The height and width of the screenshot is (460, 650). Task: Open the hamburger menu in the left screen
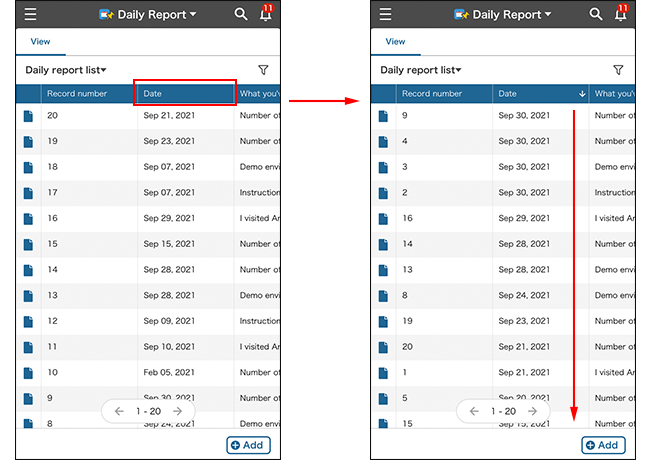(x=31, y=15)
